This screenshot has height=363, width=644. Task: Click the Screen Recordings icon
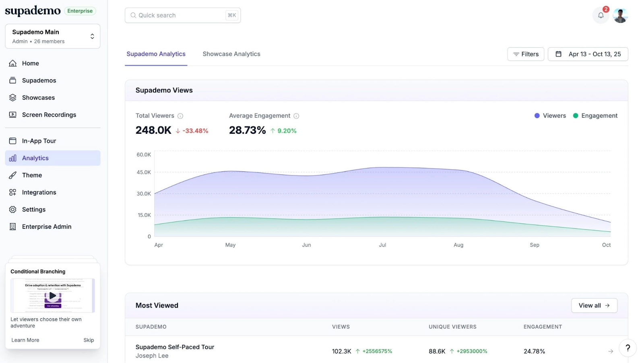click(13, 115)
